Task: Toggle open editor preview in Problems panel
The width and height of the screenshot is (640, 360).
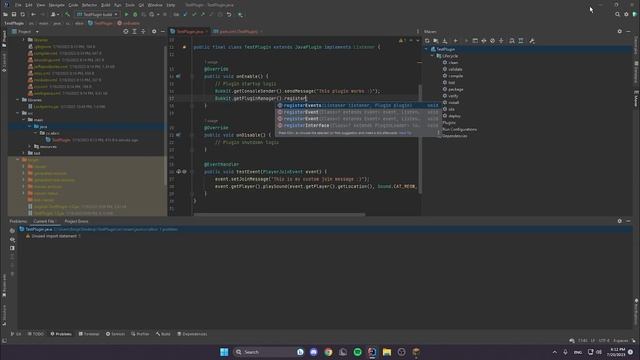Action: [12, 248]
